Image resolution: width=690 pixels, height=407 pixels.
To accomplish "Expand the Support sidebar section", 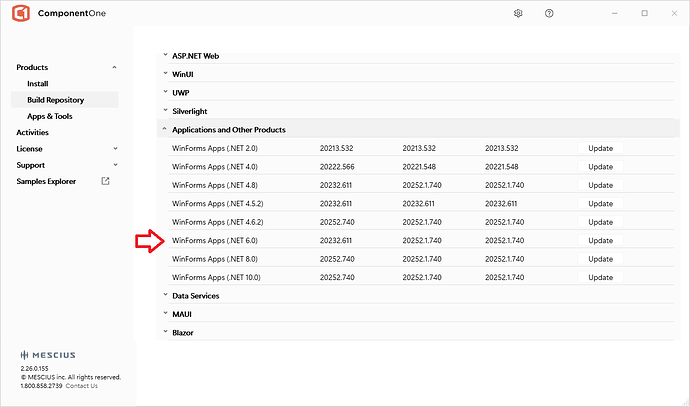I will point(114,165).
